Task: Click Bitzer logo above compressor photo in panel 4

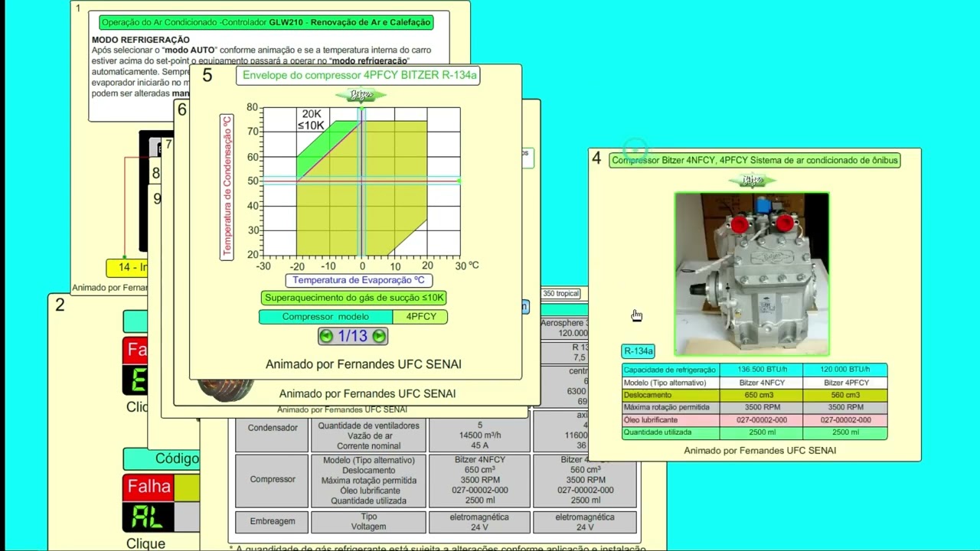Action: [752, 181]
